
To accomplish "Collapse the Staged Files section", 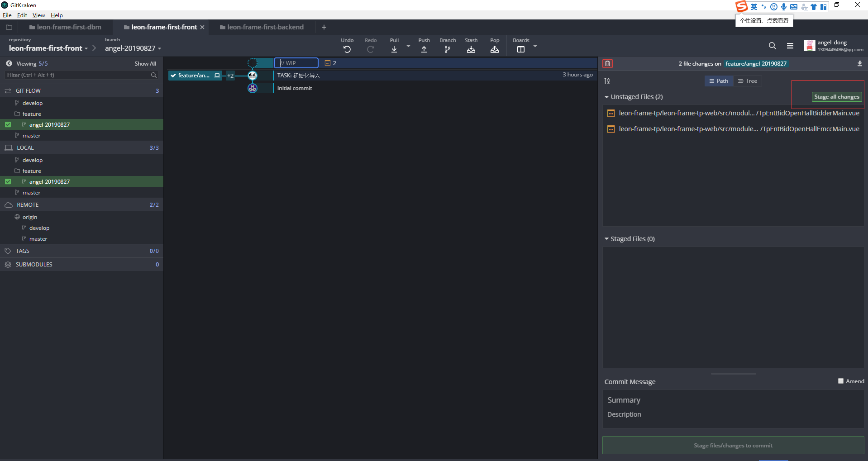I will (606, 239).
